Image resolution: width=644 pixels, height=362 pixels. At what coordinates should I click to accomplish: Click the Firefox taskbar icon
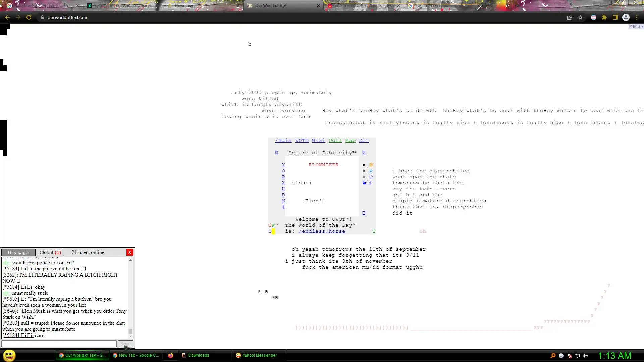click(171, 355)
